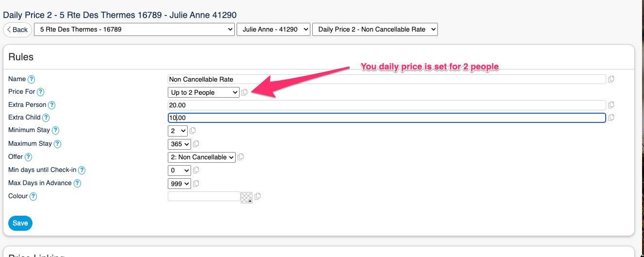The width and height of the screenshot is (644, 257).
Task: Open the Julie Anne - 41290 room dropdown
Action: coord(274,30)
